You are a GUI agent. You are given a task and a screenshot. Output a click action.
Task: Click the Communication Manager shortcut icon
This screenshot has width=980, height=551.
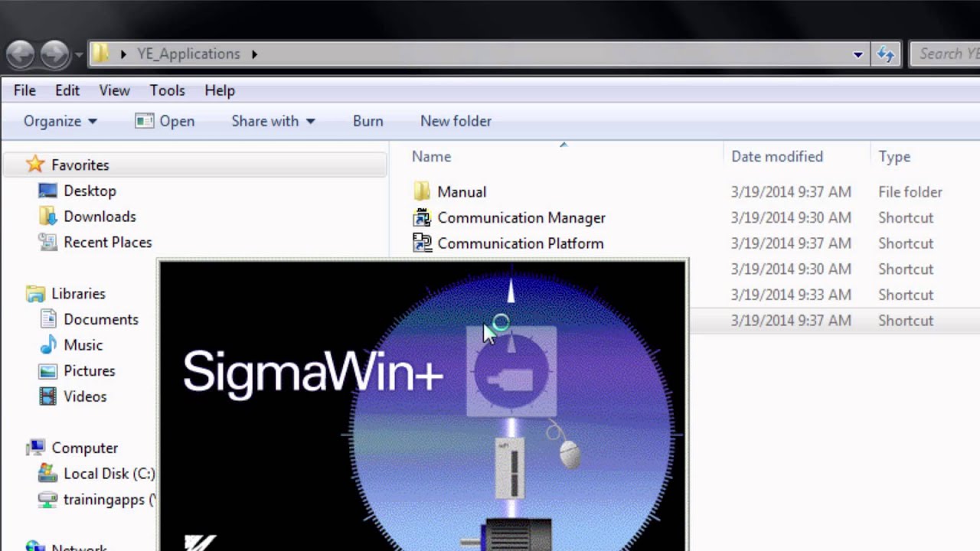422,217
